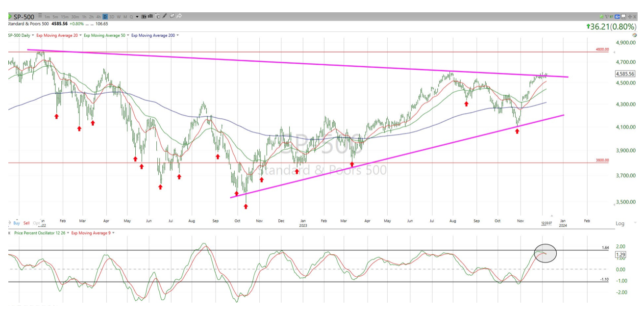Click the chart template Tv icon
This screenshot has height=316, width=644.
144,17
